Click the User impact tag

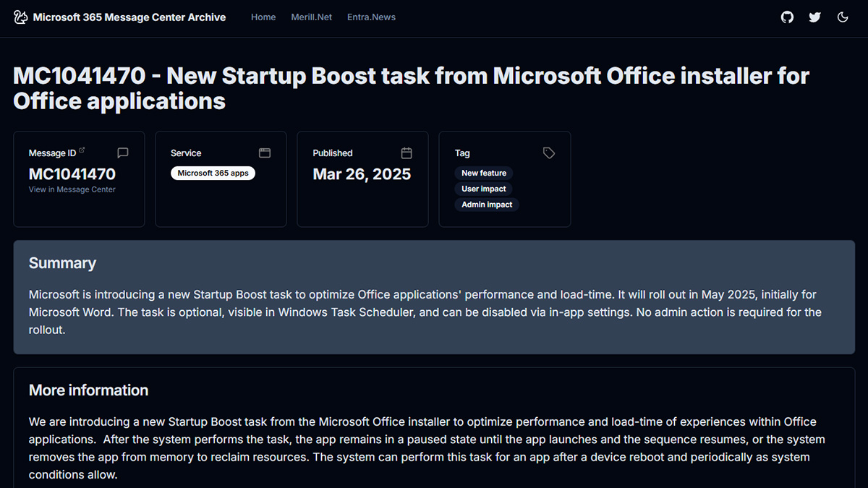[484, 189]
